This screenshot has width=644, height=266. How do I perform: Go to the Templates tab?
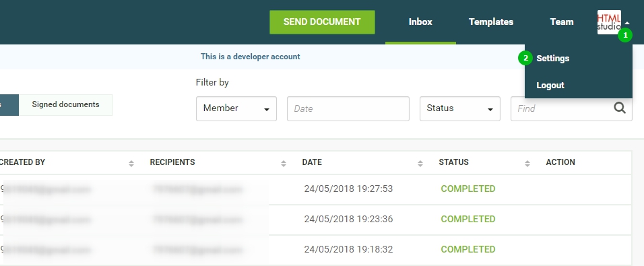tap(491, 22)
